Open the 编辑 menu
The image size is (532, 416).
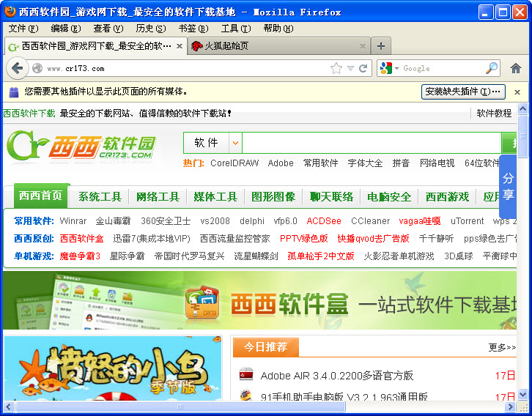[x=65, y=29]
